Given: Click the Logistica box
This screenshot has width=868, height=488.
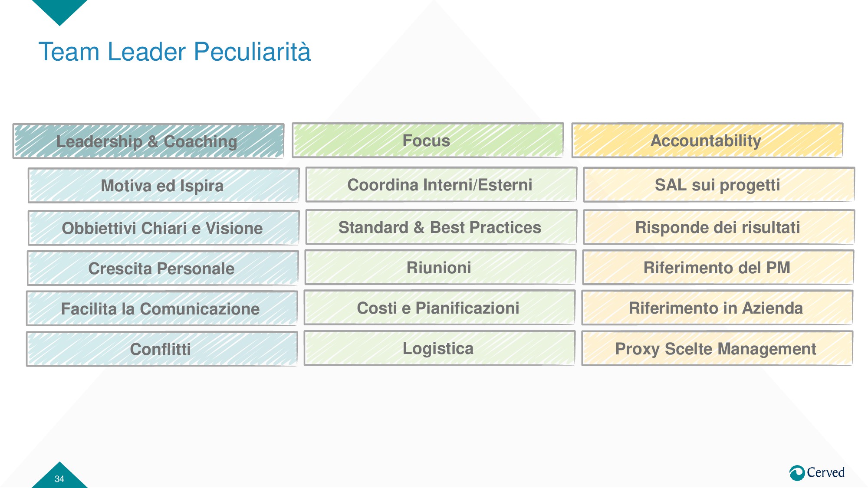Looking at the screenshot, I should [439, 348].
